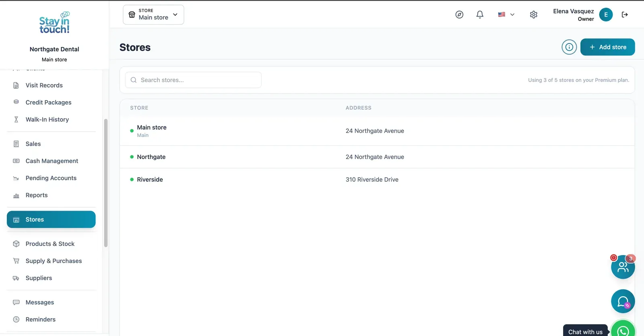
Task: Open the Northgate store row
Action: pyautogui.click(x=377, y=157)
